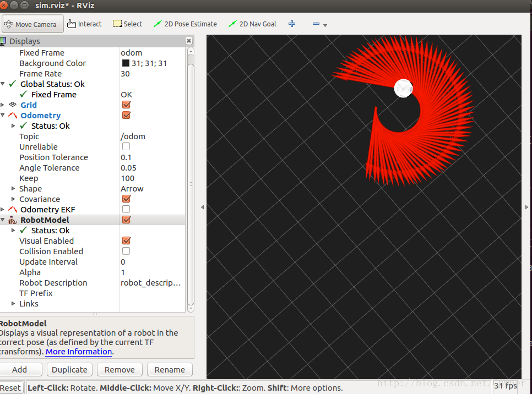Click the RobotModel display icon

[x=13, y=220]
